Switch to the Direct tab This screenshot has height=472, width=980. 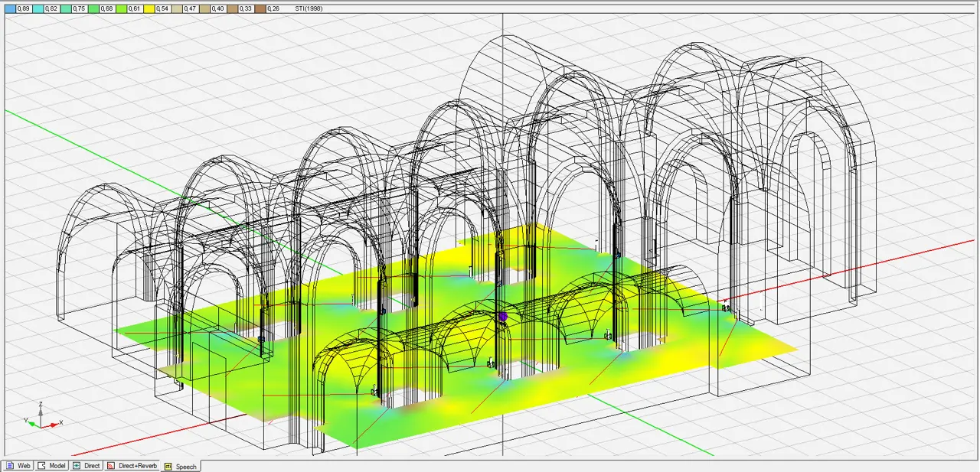pos(87,465)
